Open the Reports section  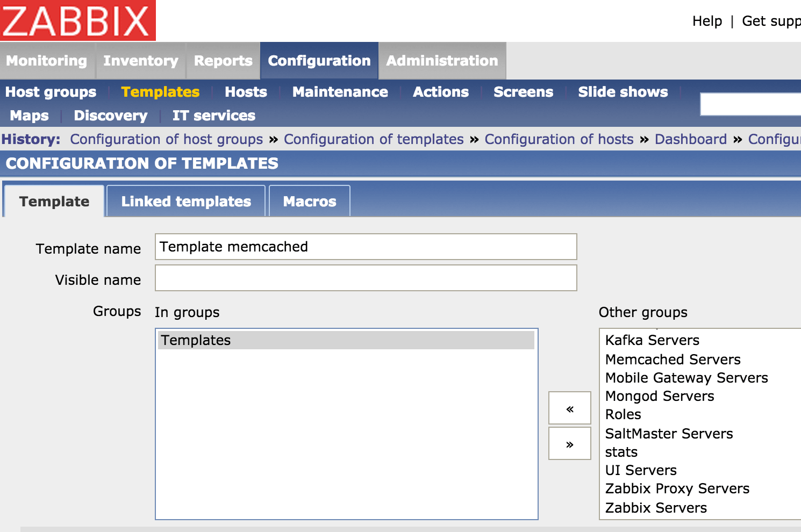click(223, 61)
